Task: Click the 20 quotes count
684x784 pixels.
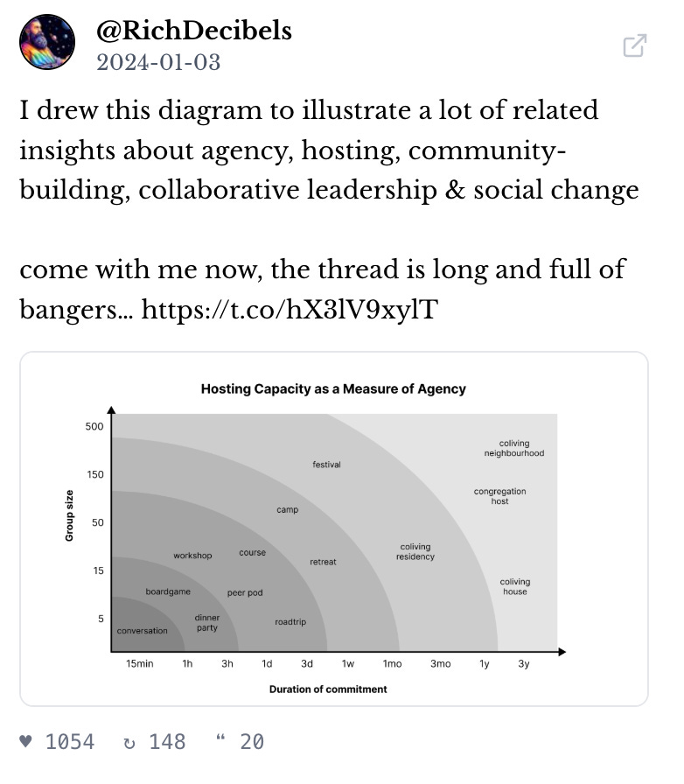Action: pyautogui.click(x=252, y=742)
